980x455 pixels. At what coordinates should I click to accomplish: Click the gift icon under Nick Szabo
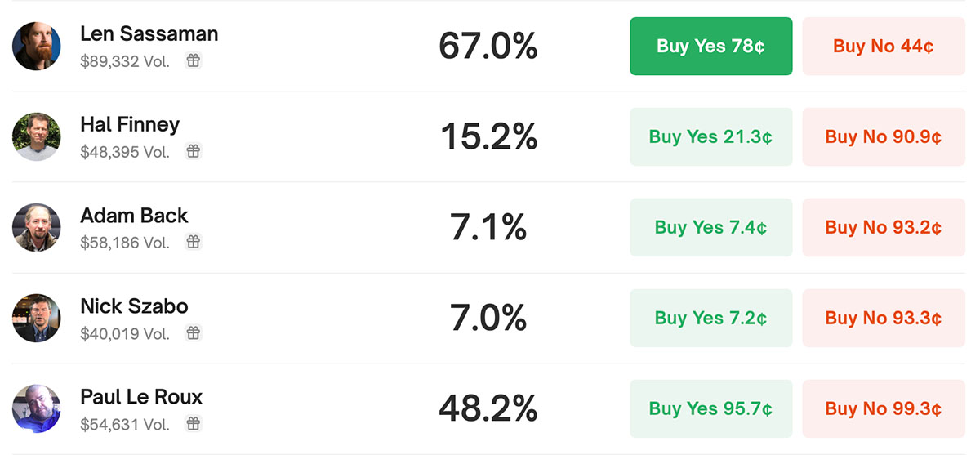(x=193, y=333)
